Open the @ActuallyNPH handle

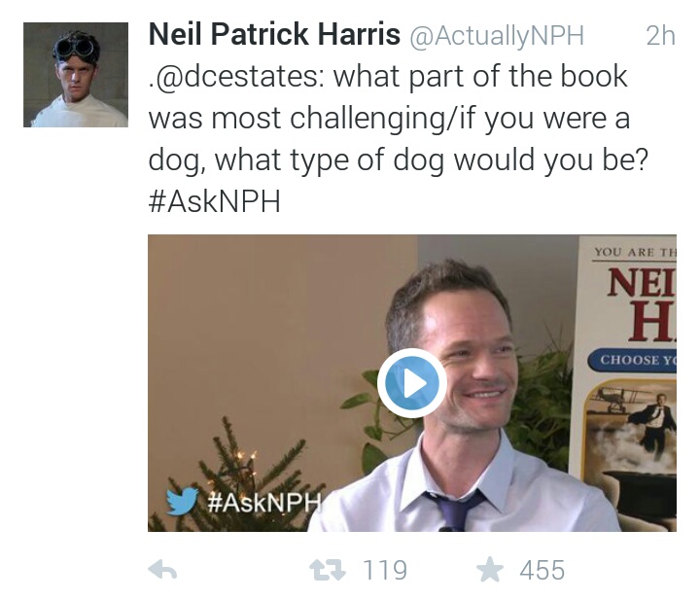[497, 35]
